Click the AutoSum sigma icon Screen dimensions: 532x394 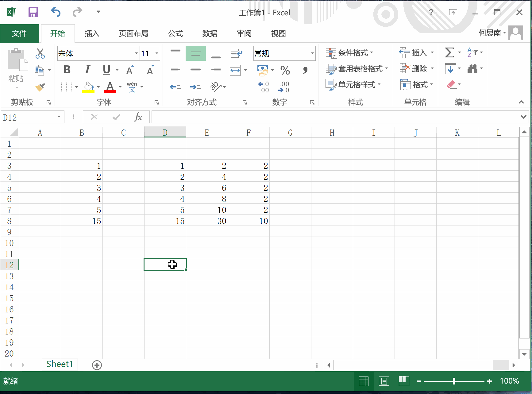pyautogui.click(x=449, y=52)
